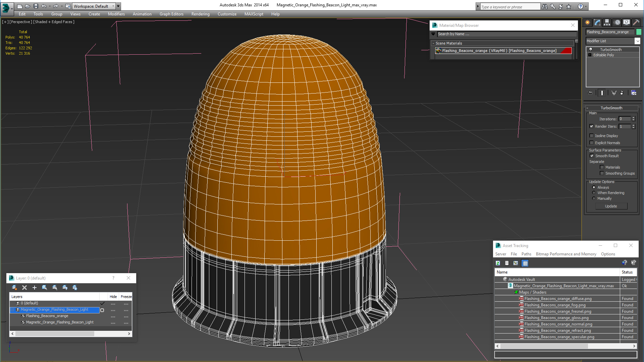Toggle TurboSmooth lightbulb on/off icon
Image resolution: width=644 pixels, height=362 pixels.
[591, 50]
